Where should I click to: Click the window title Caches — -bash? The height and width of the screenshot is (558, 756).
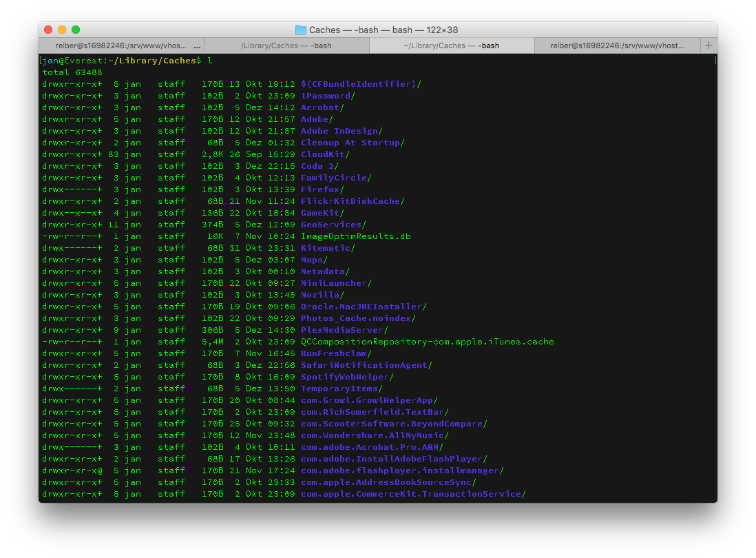[x=384, y=30]
